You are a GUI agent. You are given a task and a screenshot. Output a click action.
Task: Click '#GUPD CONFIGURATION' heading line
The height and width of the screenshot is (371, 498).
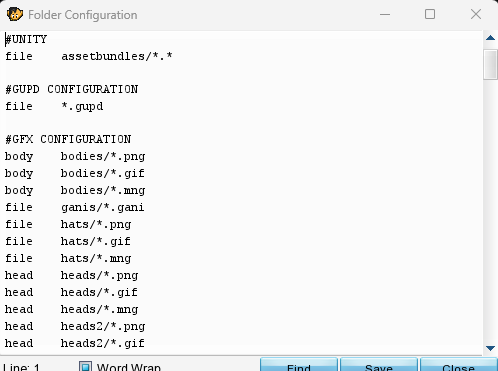tap(72, 89)
